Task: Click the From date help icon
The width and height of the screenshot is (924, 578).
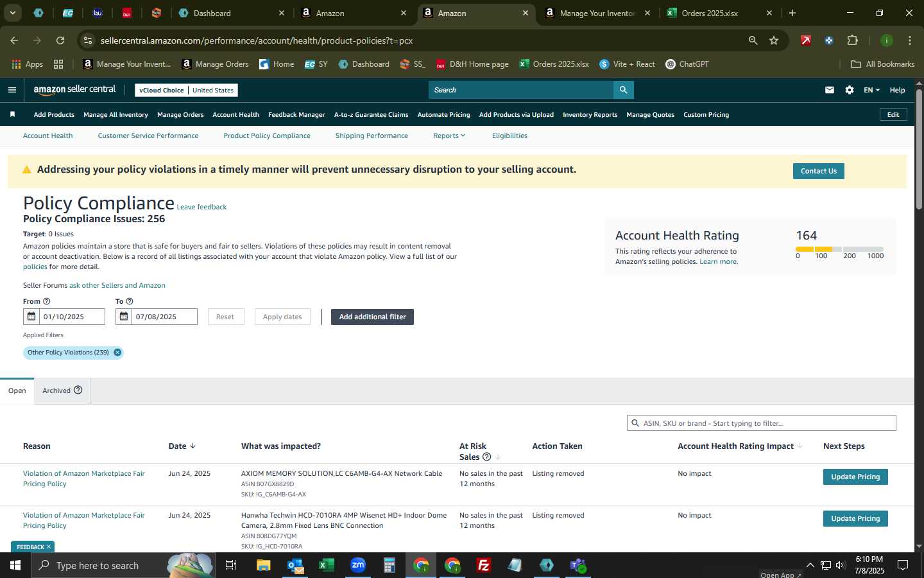Action: tap(46, 301)
